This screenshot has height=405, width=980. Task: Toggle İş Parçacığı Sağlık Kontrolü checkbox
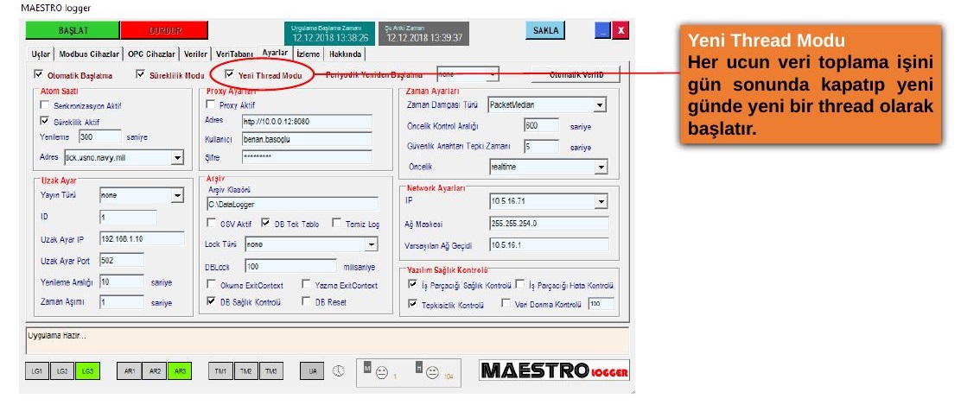[412, 284]
